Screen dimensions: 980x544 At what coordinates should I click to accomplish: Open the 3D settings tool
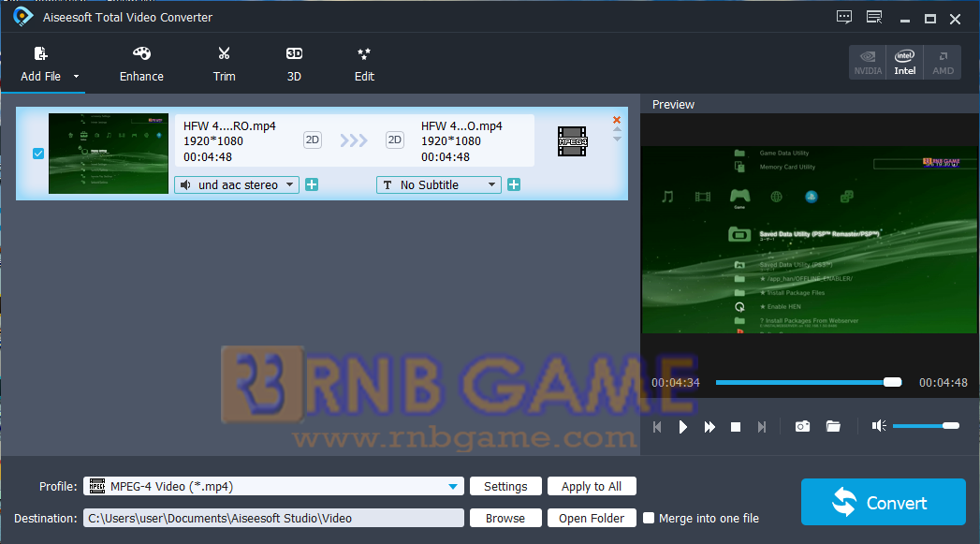point(294,65)
